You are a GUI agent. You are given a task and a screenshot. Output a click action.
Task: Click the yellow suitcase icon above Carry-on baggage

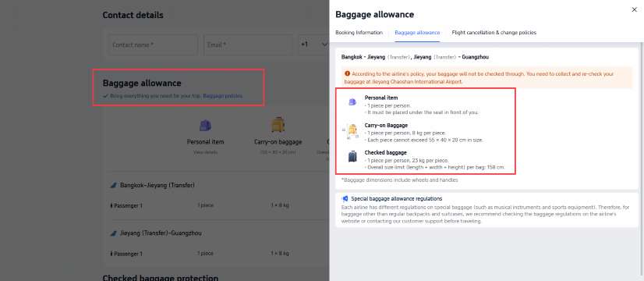pos(278,125)
